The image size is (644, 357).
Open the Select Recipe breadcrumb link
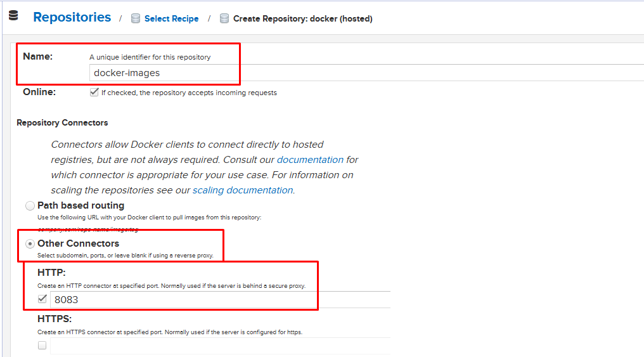pos(171,19)
